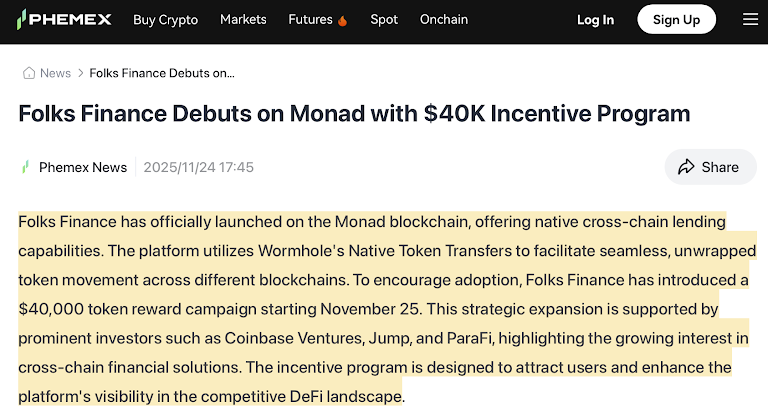The width and height of the screenshot is (768, 417).
Task: Click the fire icon beside Futures
Action: 343,20
